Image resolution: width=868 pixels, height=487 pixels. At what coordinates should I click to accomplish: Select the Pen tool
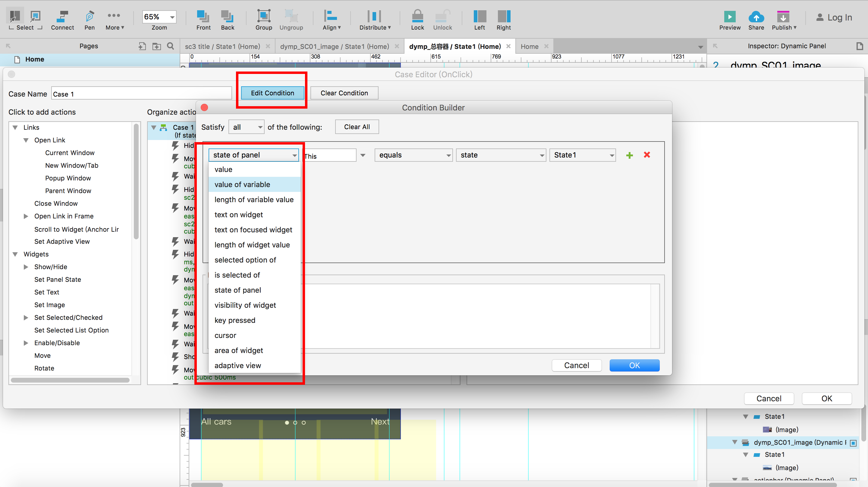tap(89, 16)
